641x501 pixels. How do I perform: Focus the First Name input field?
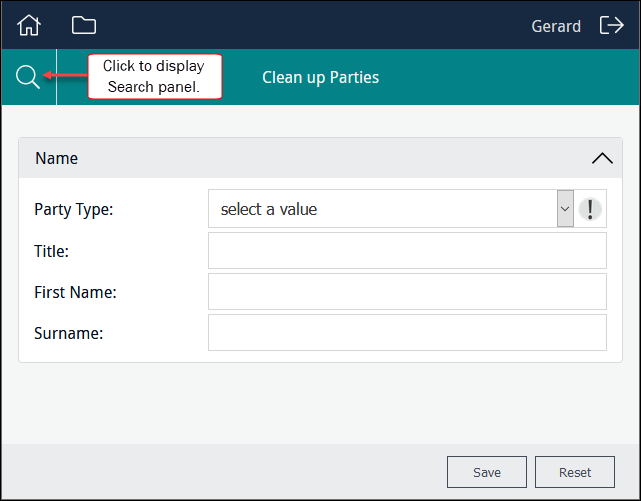[407, 292]
